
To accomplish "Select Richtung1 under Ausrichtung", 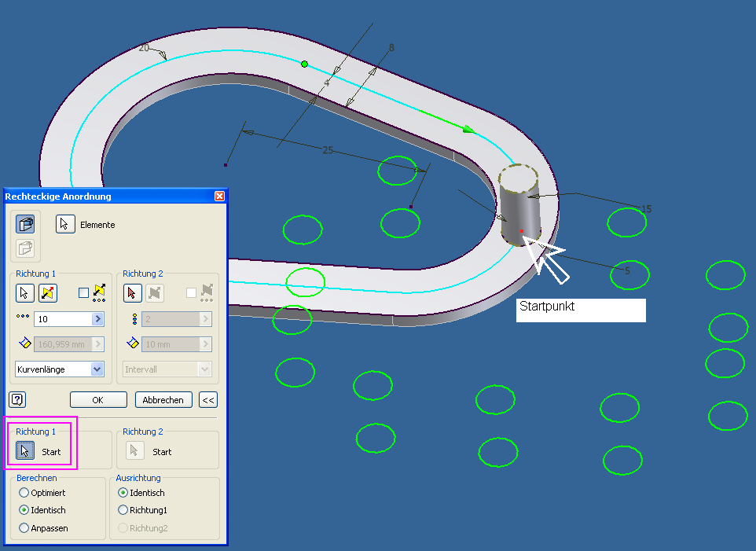I will pyautogui.click(x=123, y=510).
